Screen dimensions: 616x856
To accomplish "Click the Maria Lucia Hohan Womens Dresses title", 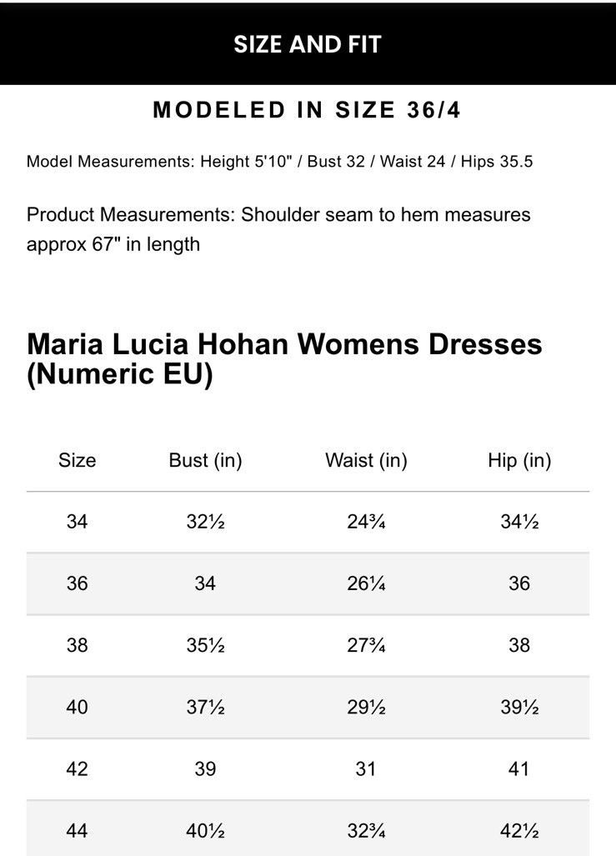I will [x=284, y=358].
